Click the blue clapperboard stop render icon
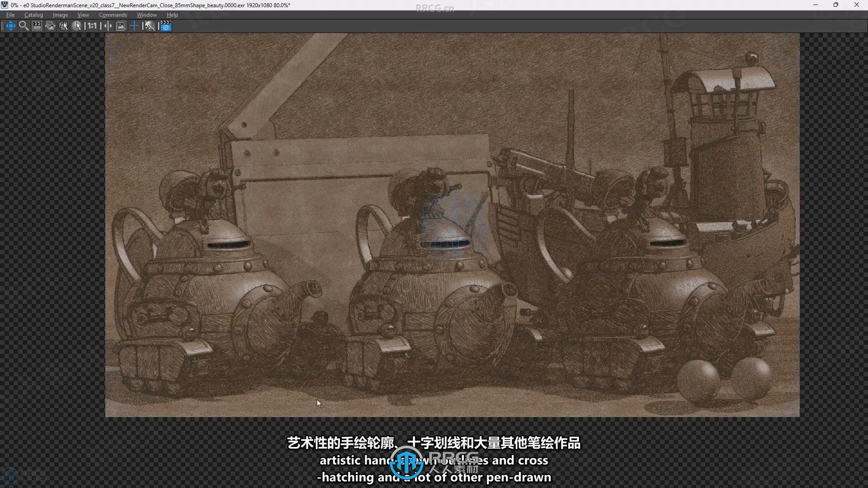The image size is (868, 488). coord(165,26)
